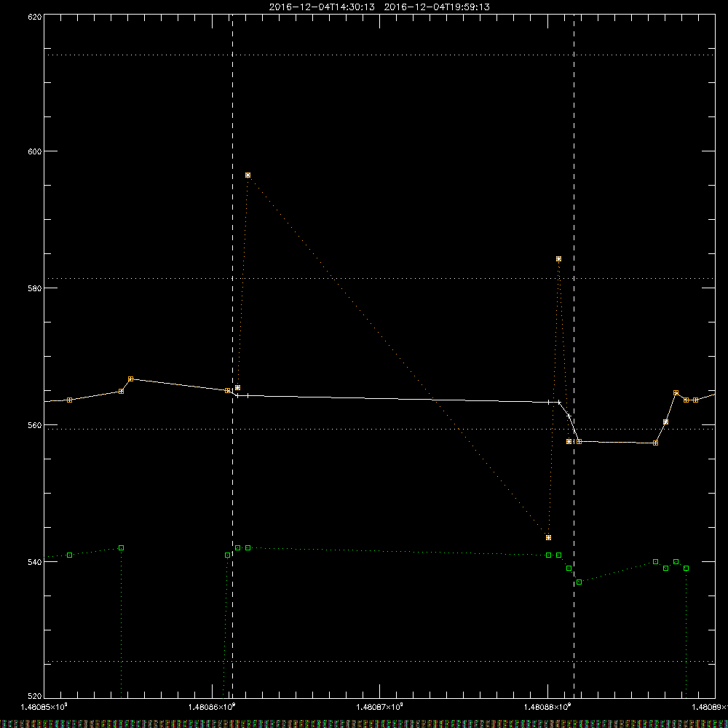Pick the lowest orange data point near 543
The image size is (728, 728).
(549, 538)
